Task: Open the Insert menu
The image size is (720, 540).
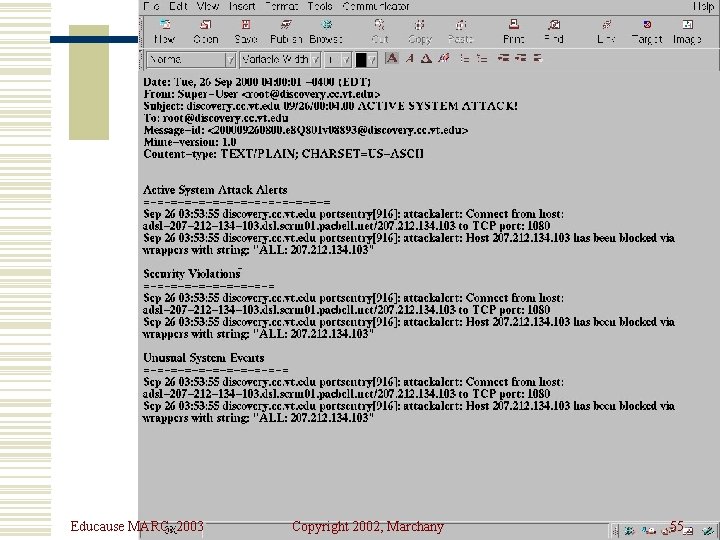Action: 242,6
